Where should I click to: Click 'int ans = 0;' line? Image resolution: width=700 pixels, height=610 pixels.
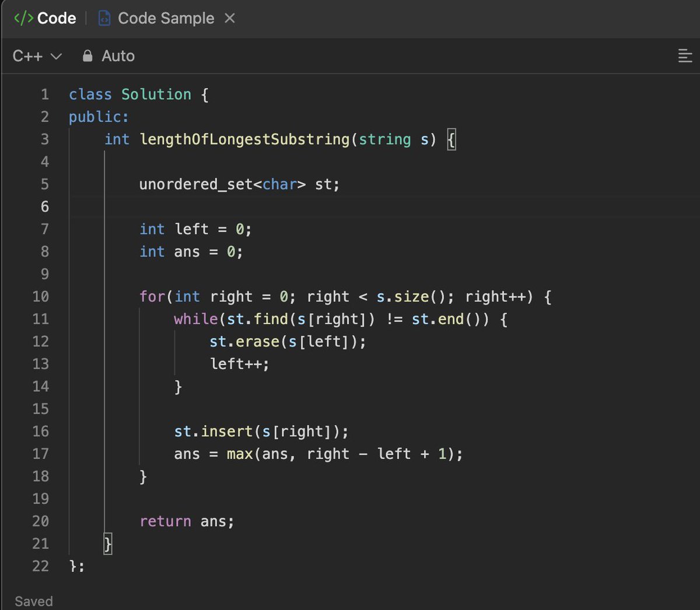tap(191, 251)
